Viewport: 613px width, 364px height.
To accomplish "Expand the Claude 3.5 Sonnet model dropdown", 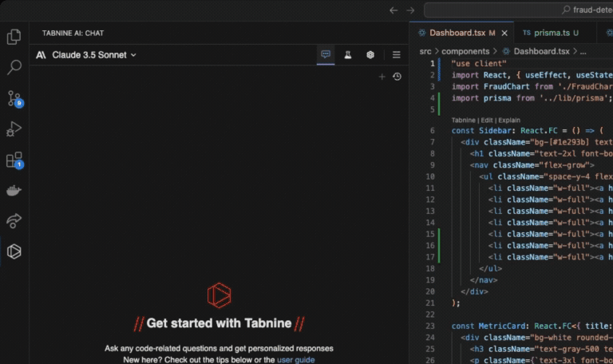I will point(93,55).
